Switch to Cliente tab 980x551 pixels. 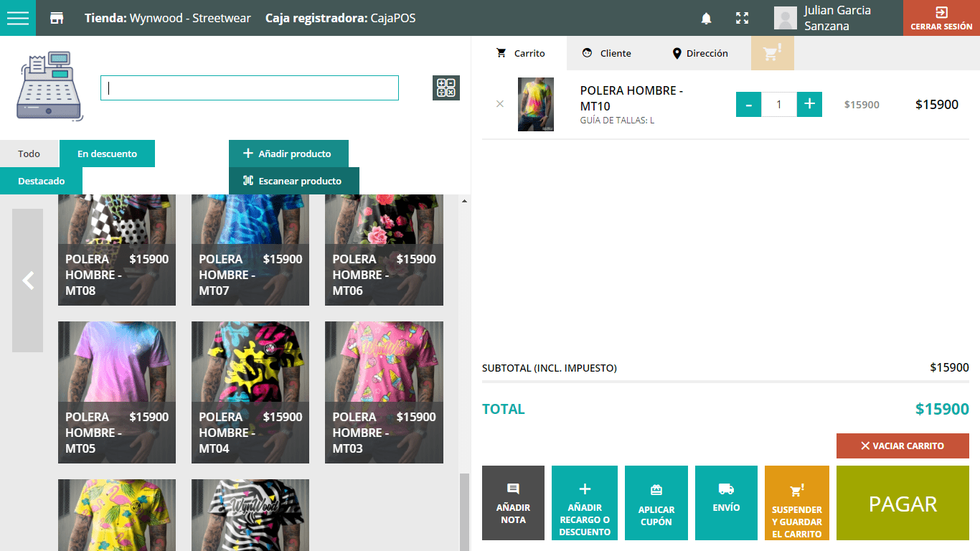pos(606,53)
